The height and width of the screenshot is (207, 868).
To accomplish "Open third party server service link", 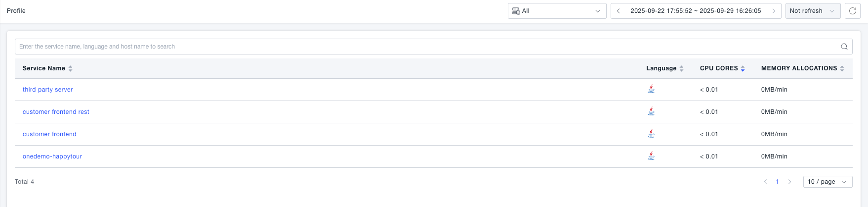I will 47,90.
